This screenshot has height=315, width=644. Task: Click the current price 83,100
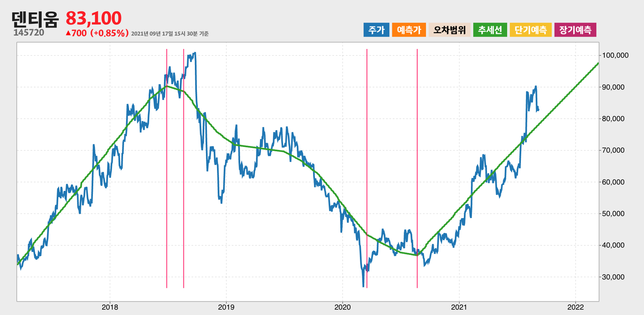point(94,18)
